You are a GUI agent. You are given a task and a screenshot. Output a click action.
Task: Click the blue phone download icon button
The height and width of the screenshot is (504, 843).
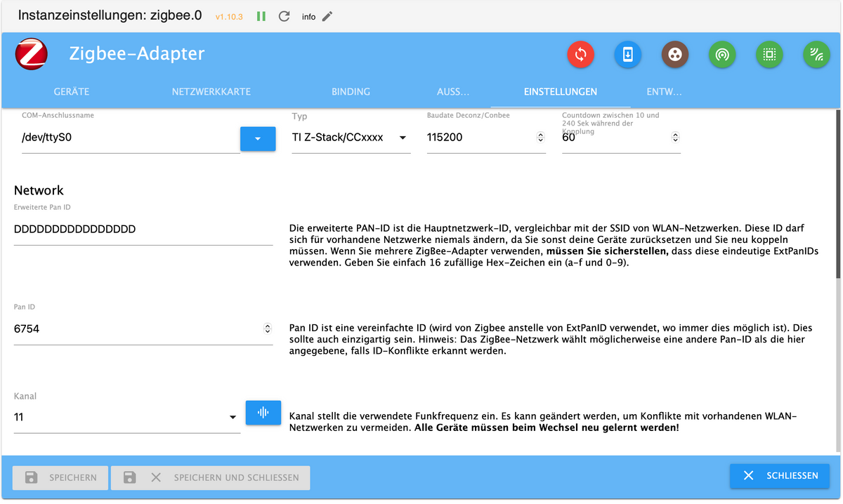(x=628, y=54)
